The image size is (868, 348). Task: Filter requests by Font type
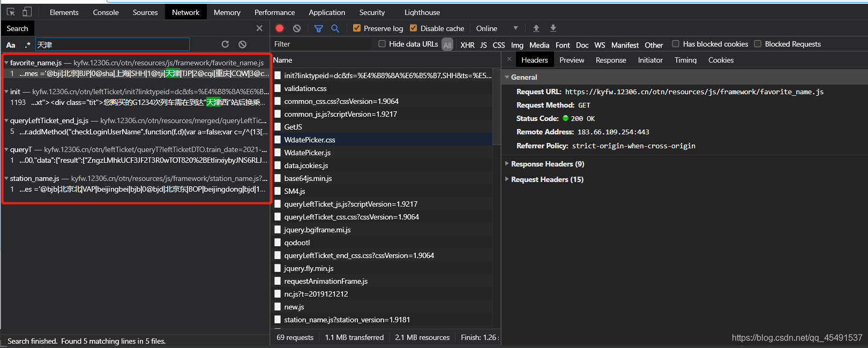pyautogui.click(x=563, y=45)
